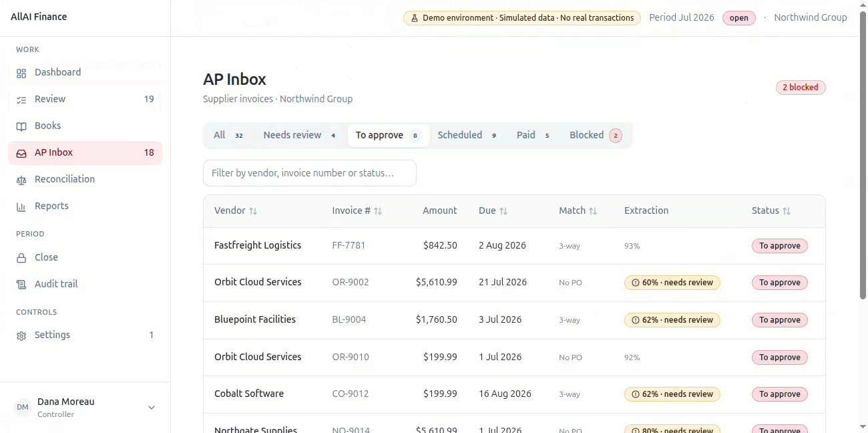The image size is (868, 433).
Task: Click the $1,760.50 amount
Action: [x=437, y=319]
